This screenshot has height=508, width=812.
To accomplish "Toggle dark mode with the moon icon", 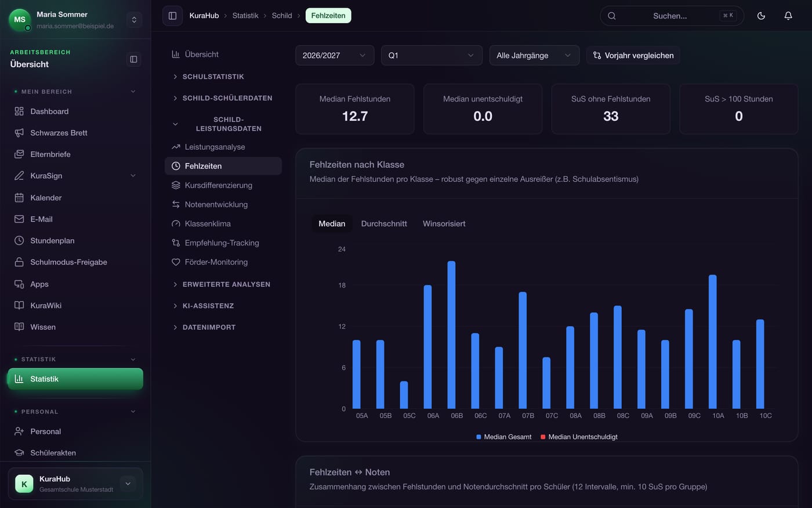I will tap(761, 16).
